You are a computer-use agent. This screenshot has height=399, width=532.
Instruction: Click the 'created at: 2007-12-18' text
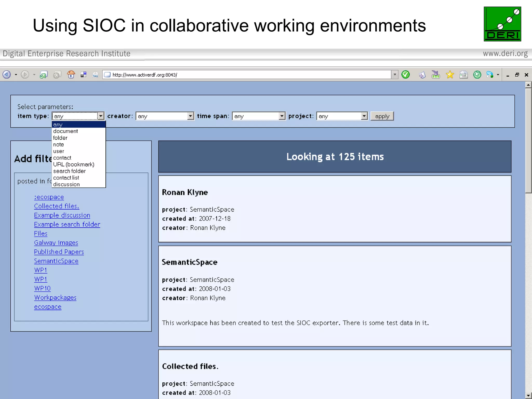point(196,219)
